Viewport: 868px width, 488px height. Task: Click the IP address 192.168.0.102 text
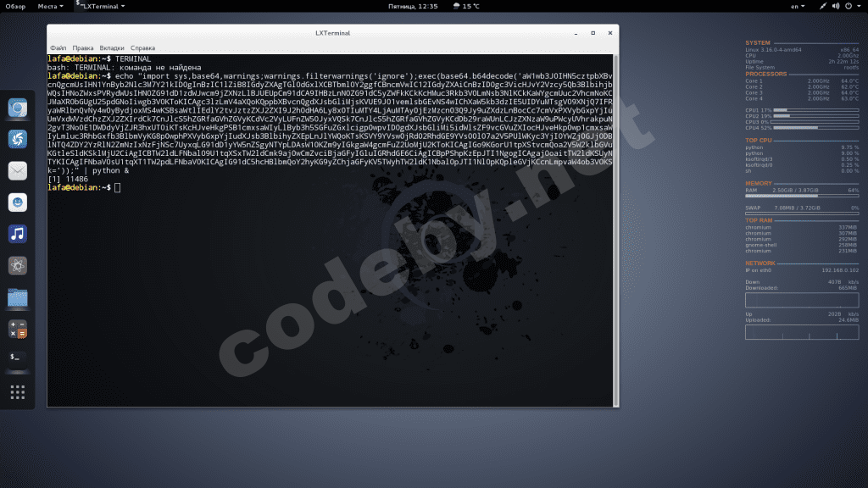pos(840,270)
